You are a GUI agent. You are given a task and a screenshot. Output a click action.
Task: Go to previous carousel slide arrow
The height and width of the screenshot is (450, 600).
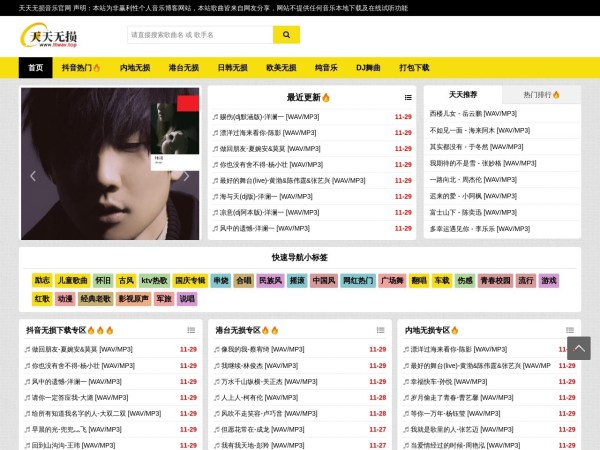(x=32, y=176)
